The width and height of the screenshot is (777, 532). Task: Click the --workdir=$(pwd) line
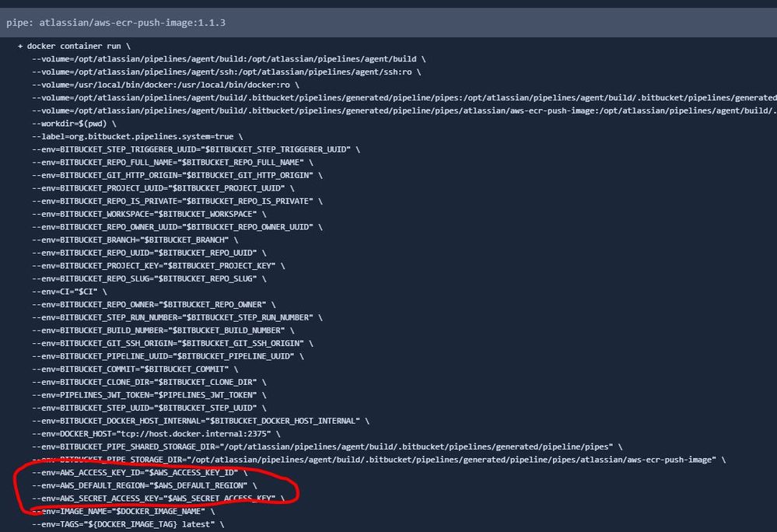[x=75, y=124]
